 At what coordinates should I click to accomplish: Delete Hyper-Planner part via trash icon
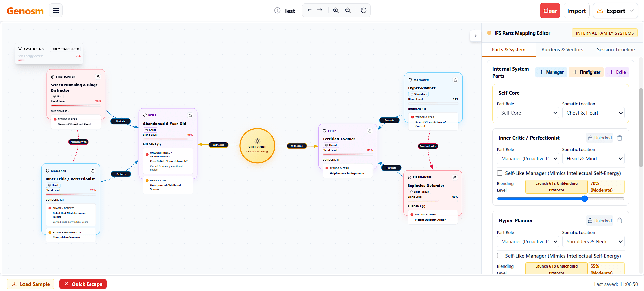[x=620, y=221]
